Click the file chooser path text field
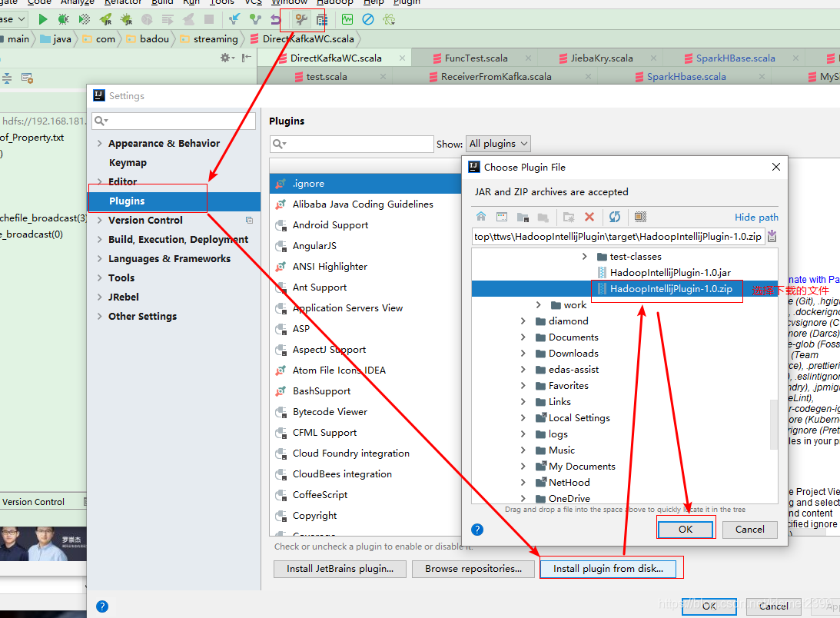The image size is (840, 618). 618,237
